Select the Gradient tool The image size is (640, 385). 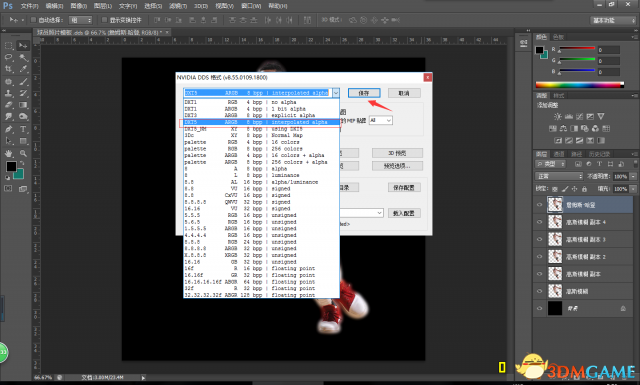pyautogui.click(x=23, y=105)
